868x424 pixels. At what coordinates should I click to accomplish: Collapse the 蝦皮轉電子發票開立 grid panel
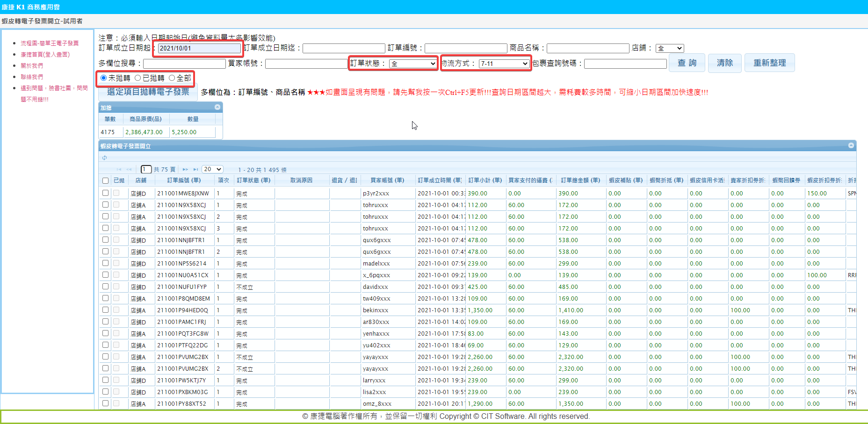point(851,145)
